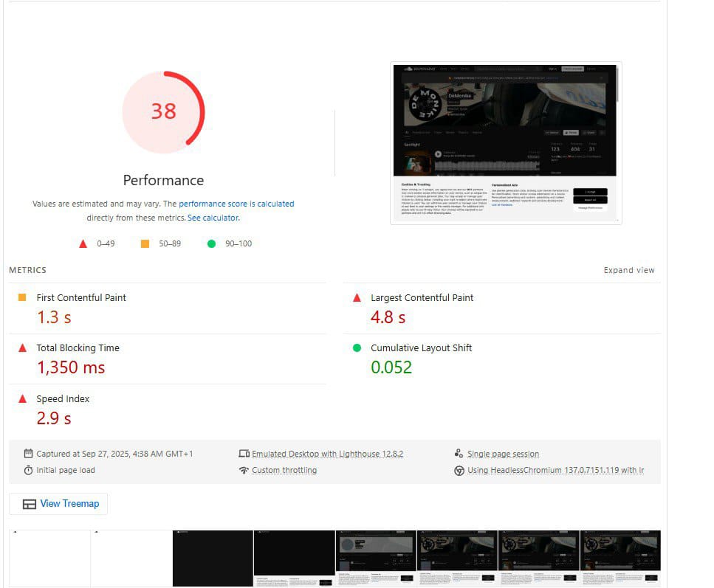This screenshot has height=588, width=714.
Task: Click the Chrome icon before HeadlessChromium text
Action: pos(459,471)
